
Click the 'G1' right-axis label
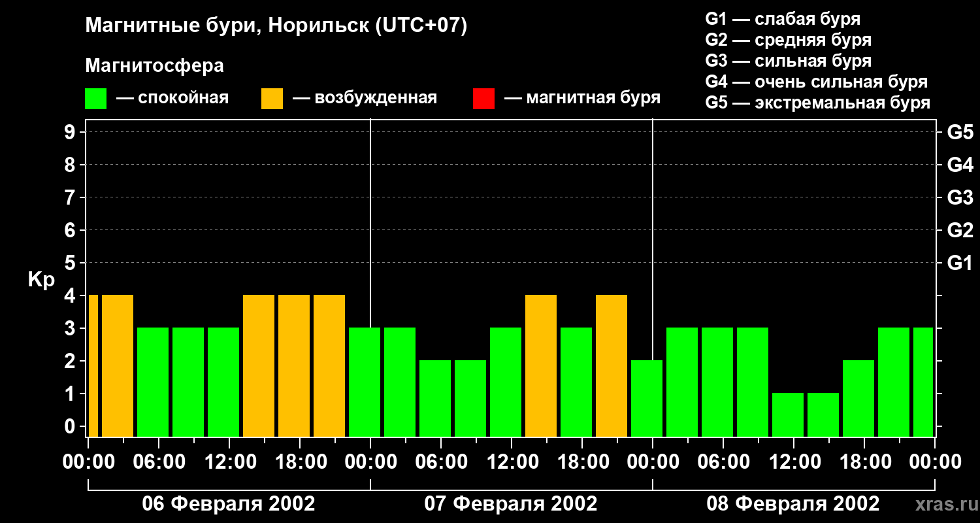(x=960, y=263)
